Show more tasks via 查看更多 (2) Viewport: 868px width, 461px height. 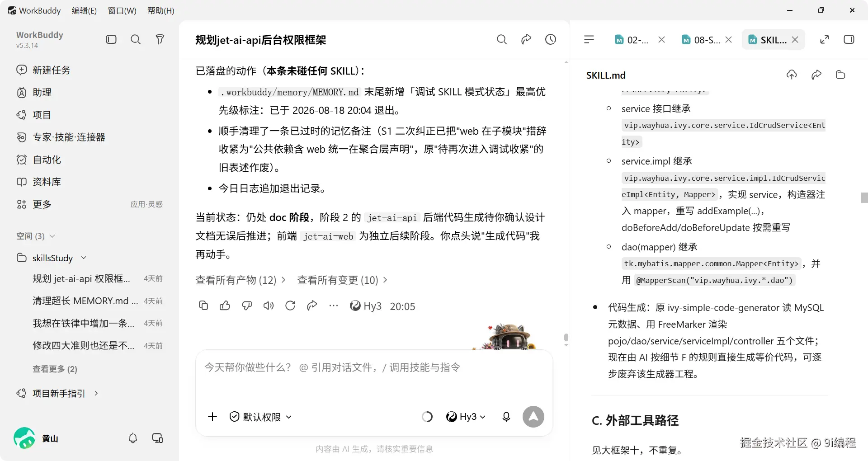[x=55, y=369]
